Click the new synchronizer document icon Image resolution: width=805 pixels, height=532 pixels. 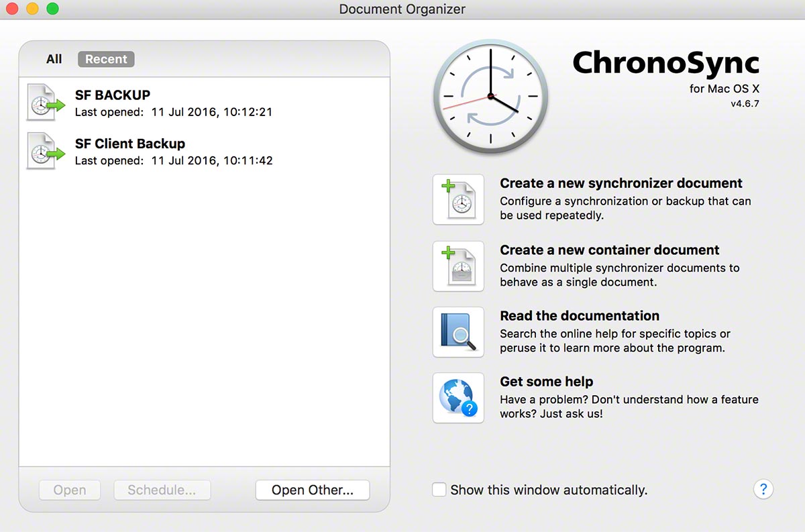458,199
